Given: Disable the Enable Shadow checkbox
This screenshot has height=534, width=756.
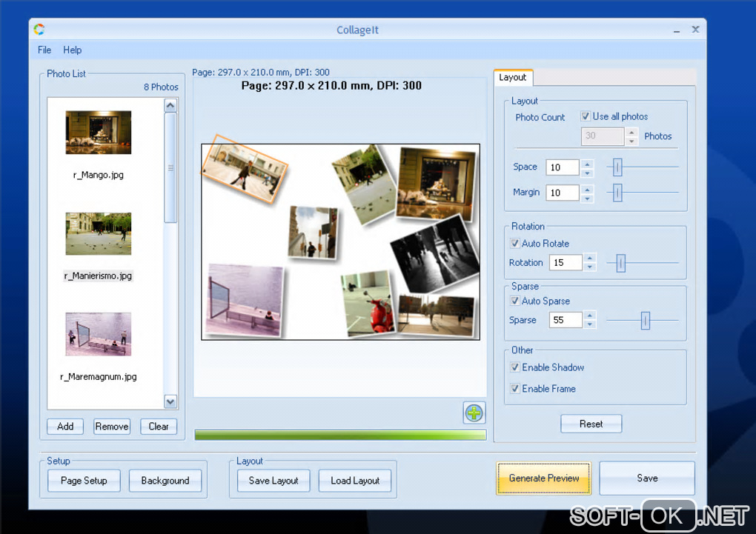Looking at the screenshot, I should (515, 367).
